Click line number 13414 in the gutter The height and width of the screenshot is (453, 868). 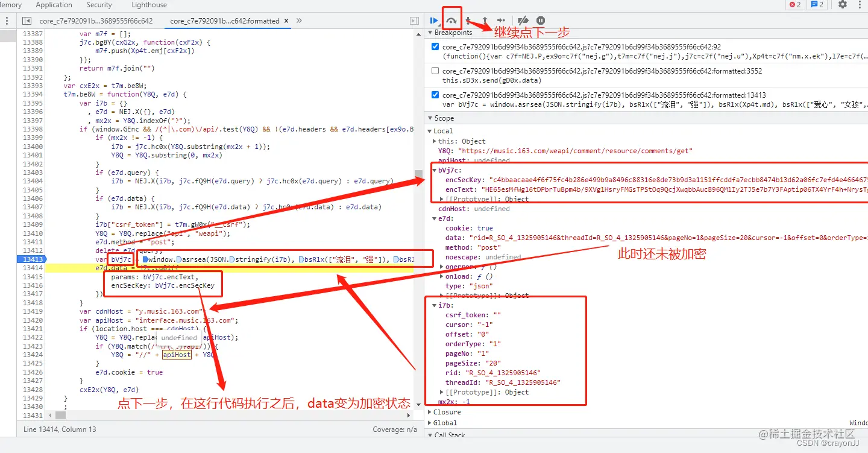33,268
